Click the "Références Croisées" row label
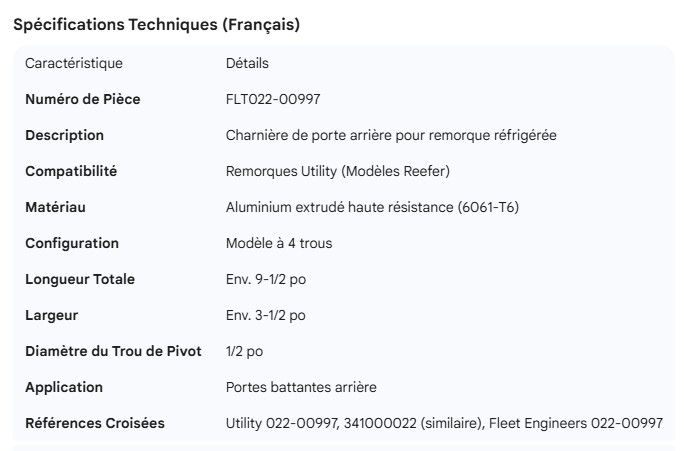684x451 pixels. (95, 423)
